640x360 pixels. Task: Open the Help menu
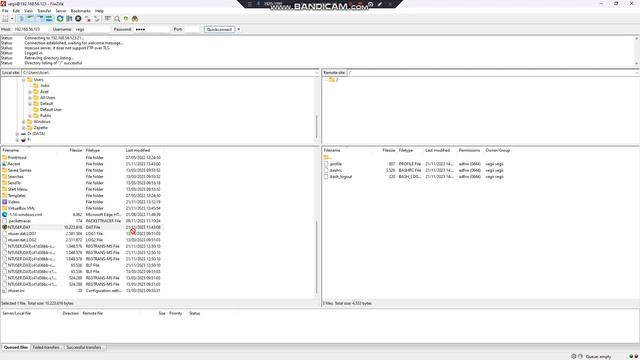[99, 11]
